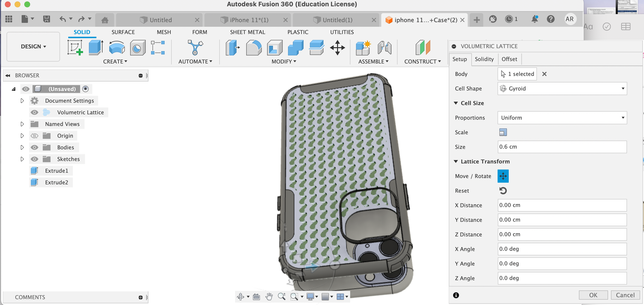
Task: Click the Body '1 selected' selector
Action: click(x=517, y=74)
